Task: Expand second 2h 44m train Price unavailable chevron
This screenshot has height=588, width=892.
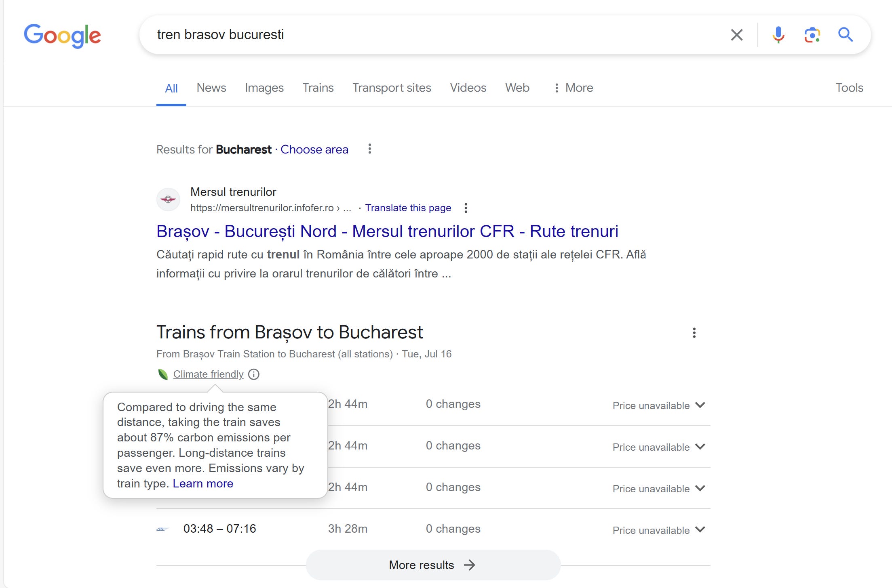Action: point(700,447)
